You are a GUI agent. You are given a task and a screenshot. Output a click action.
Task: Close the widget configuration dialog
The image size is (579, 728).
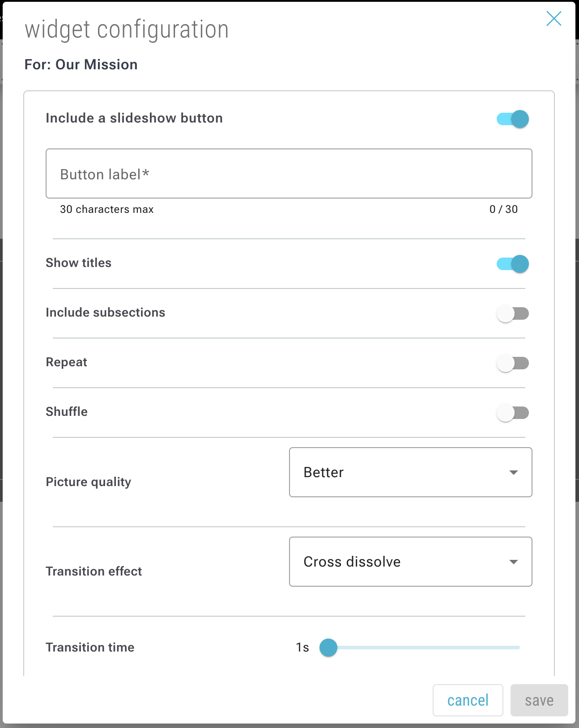(x=553, y=19)
